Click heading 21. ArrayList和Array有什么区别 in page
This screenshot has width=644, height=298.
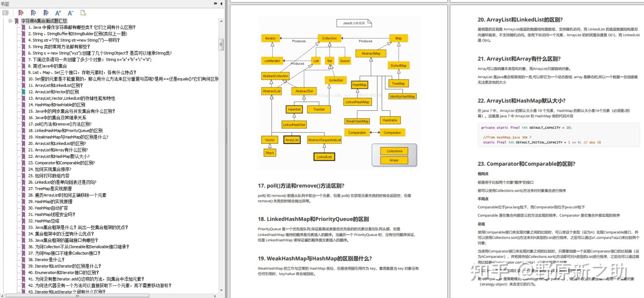pos(519,59)
